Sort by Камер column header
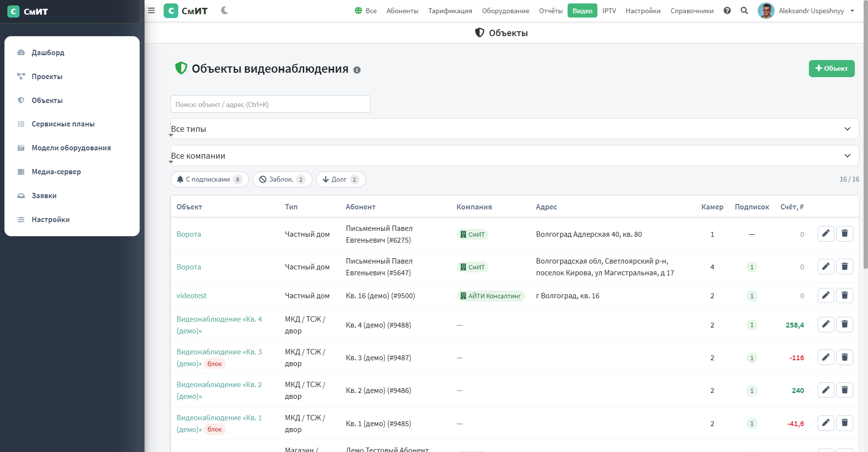 [x=712, y=207]
